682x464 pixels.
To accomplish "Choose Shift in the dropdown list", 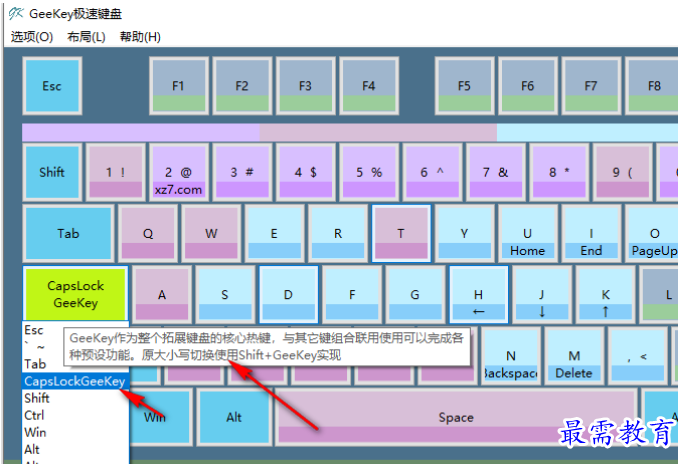I will pyautogui.click(x=76, y=398).
